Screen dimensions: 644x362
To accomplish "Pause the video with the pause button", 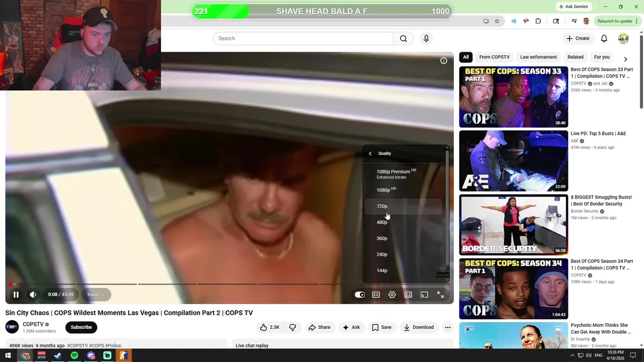I will coord(16,295).
